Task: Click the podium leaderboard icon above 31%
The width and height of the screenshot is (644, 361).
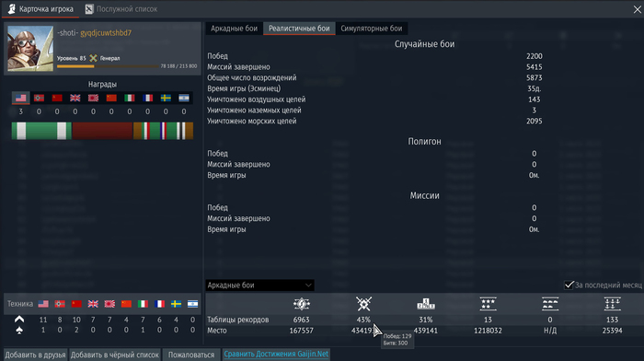Action: [426, 304]
